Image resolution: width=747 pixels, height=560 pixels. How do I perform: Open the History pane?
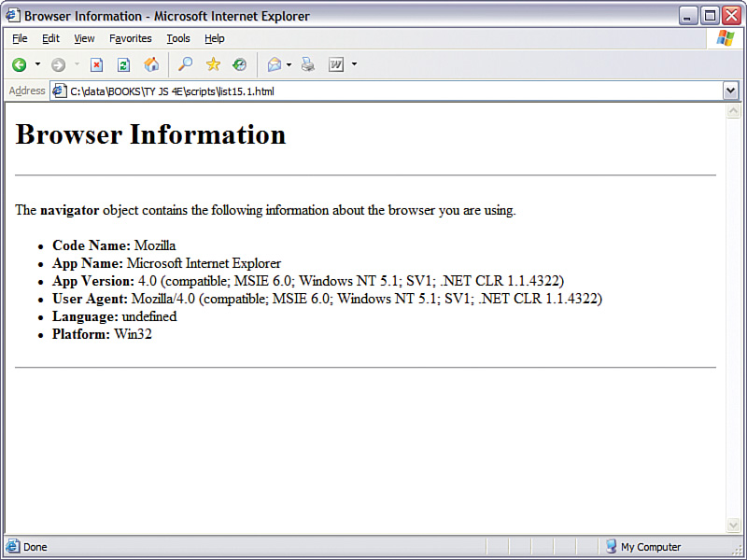pyautogui.click(x=240, y=64)
